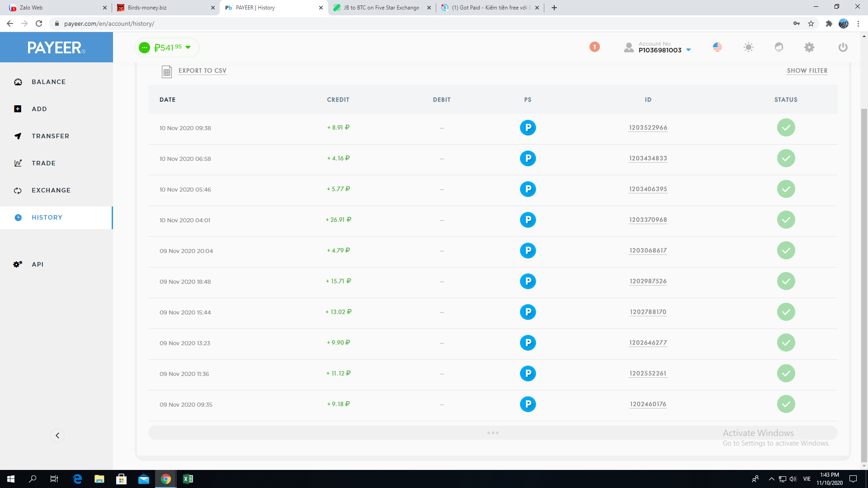Open transaction ID 1203370968 link
868x488 pixels.
point(648,220)
